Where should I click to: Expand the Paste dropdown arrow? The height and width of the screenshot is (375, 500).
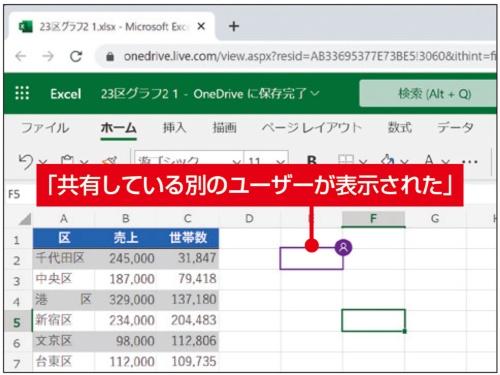[x=84, y=162]
